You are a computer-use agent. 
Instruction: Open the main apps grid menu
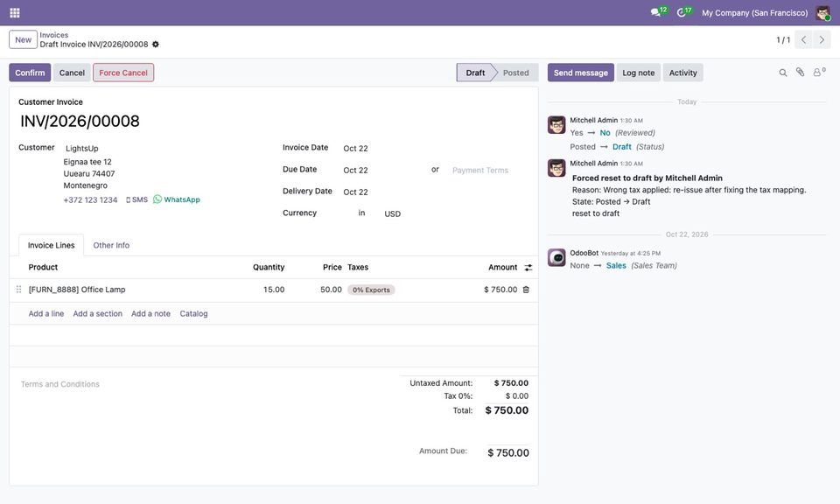click(15, 13)
